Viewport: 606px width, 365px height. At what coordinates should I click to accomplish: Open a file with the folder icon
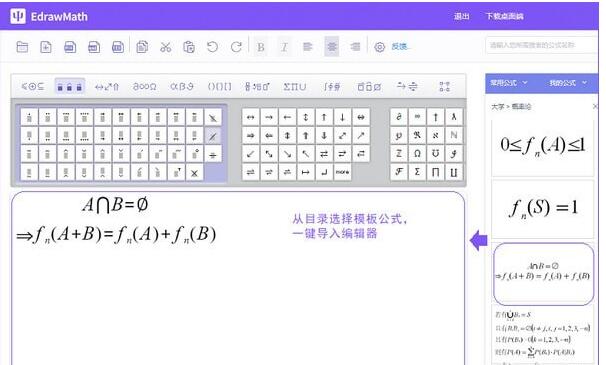(x=22, y=47)
